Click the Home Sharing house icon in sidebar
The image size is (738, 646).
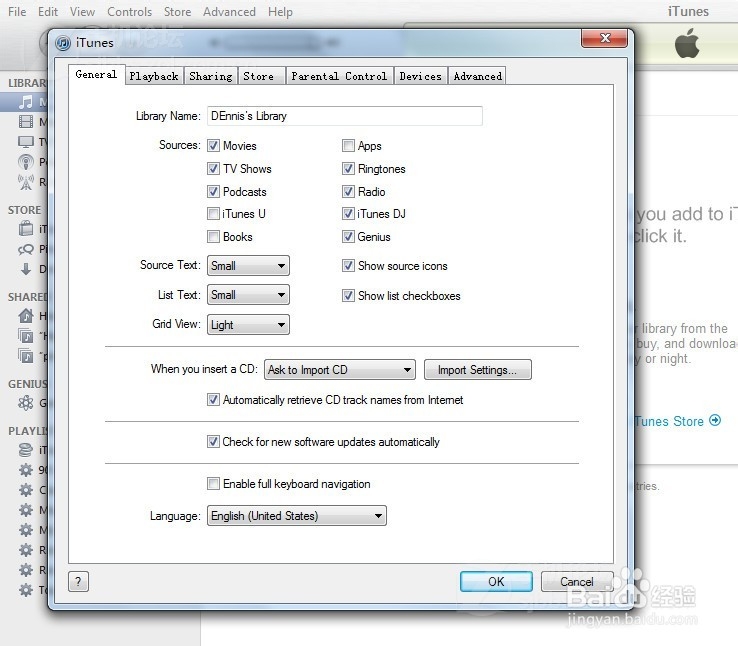coord(26,316)
